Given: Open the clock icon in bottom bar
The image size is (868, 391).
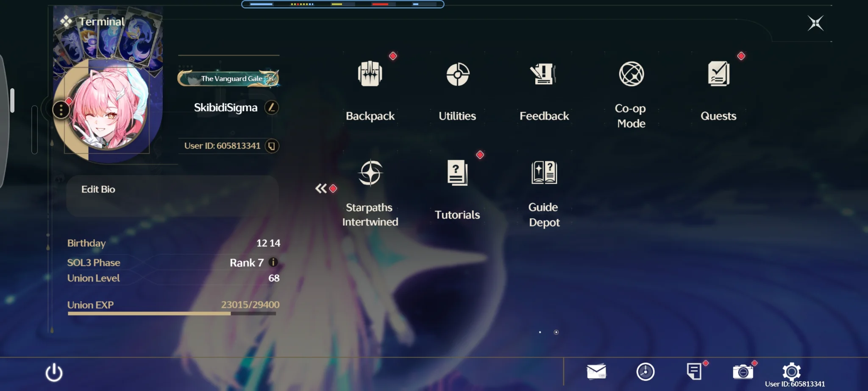Looking at the screenshot, I should 645,372.
